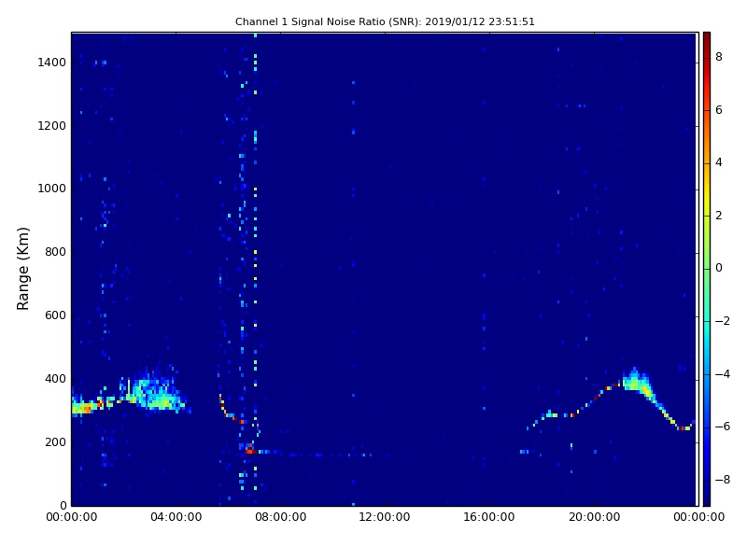Click the colorbar value −6 label
The image size is (747, 560).
point(722,427)
